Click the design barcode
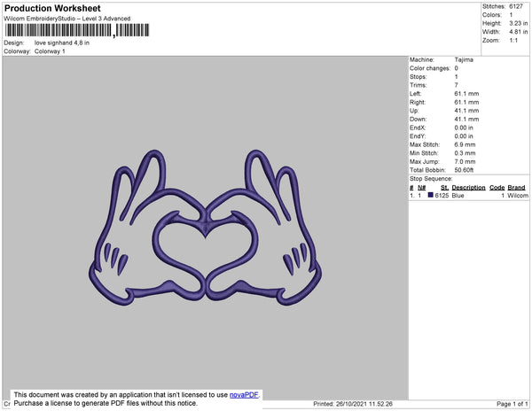This screenshot has width=532, height=411. tap(77, 30)
